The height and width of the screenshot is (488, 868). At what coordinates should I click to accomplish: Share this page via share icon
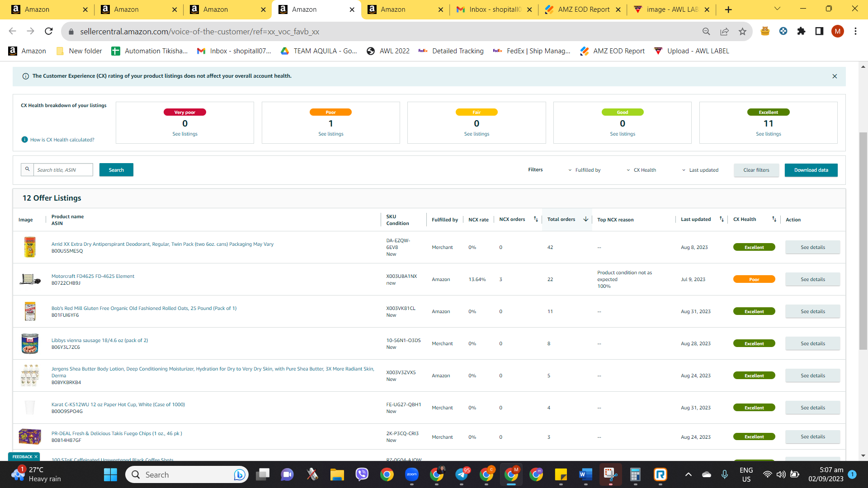pyautogui.click(x=724, y=31)
